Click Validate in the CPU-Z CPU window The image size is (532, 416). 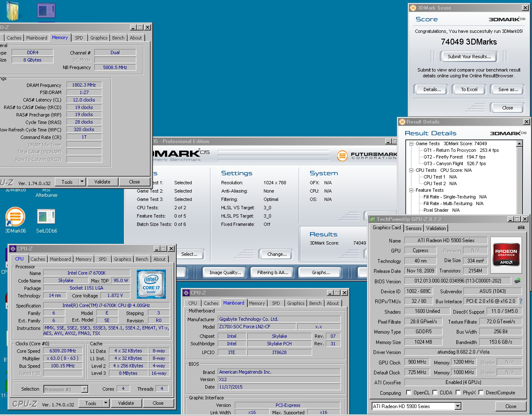(x=126, y=403)
